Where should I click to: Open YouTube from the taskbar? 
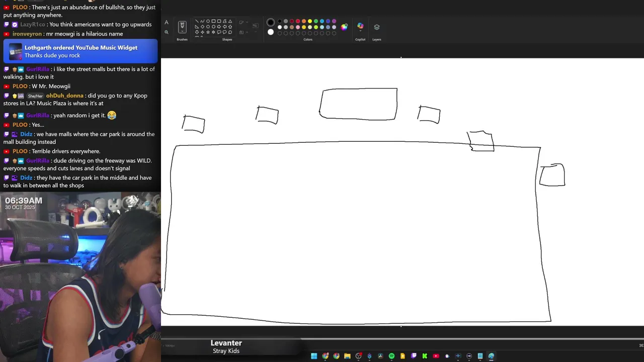pos(436,356)
